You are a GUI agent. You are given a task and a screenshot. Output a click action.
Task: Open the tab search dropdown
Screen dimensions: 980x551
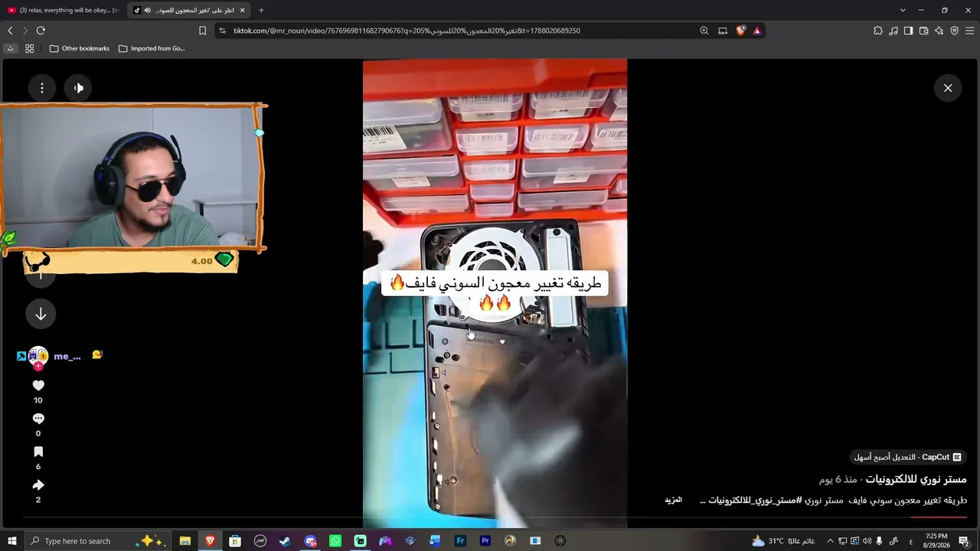[x=903, y=10]
